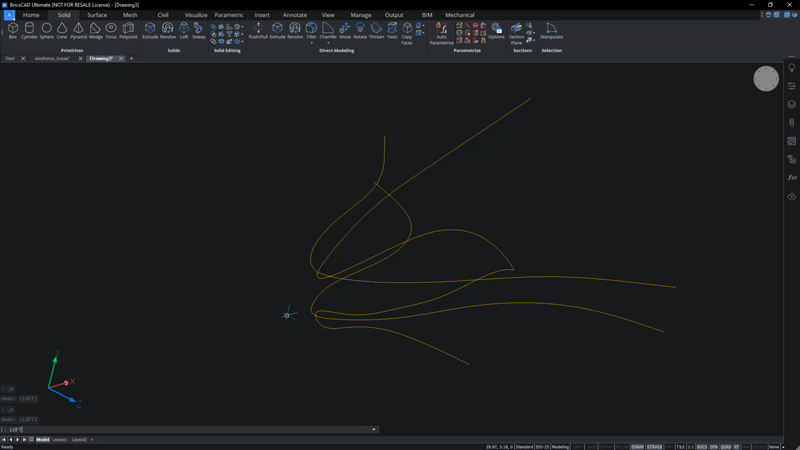Click the Fillet tool icon

[311, 30]
